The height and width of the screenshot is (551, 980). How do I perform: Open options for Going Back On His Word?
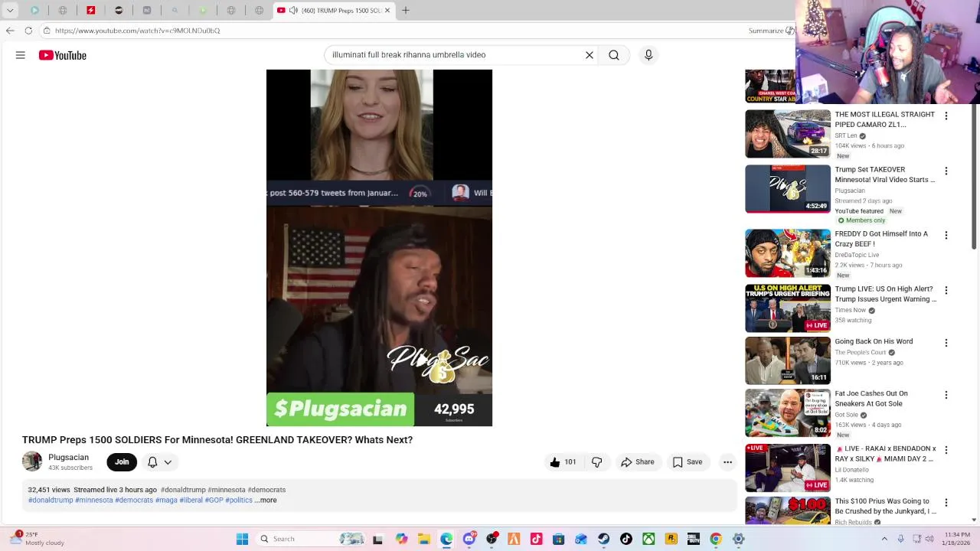(946, 343)
